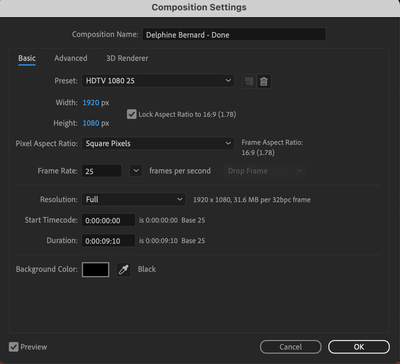Click the save preset icon
Screen dimensions: 400x364
point(249,81)
